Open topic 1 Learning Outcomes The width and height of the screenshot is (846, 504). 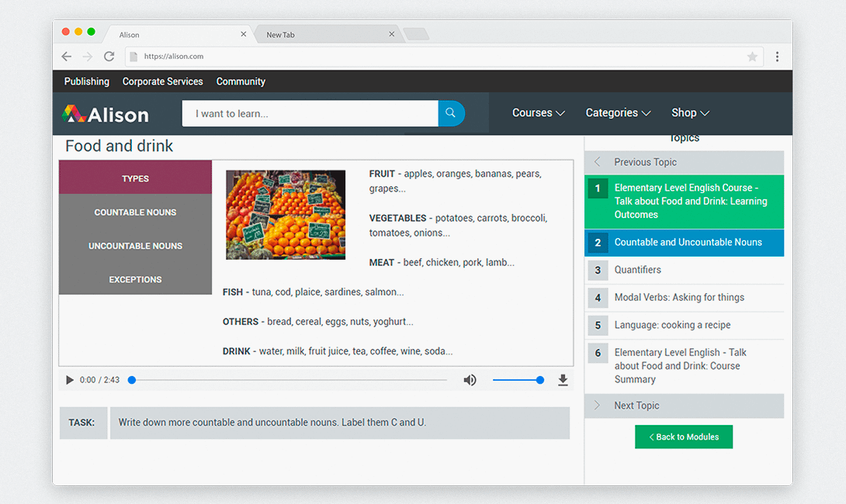(x=684, y=201)
